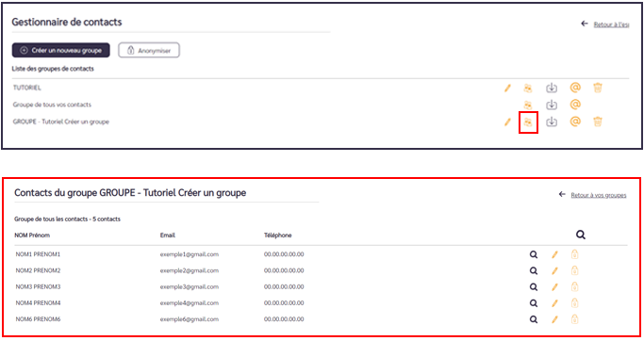The width and height of the screenshot is (644, 341).
Task: View details of NOM6 PRENOM6 with magnifier
Action: (534, 319)
